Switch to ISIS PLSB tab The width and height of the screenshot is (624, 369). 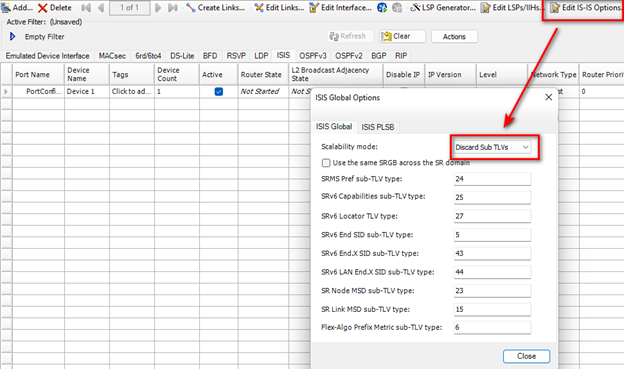click(x=378, y=127)
